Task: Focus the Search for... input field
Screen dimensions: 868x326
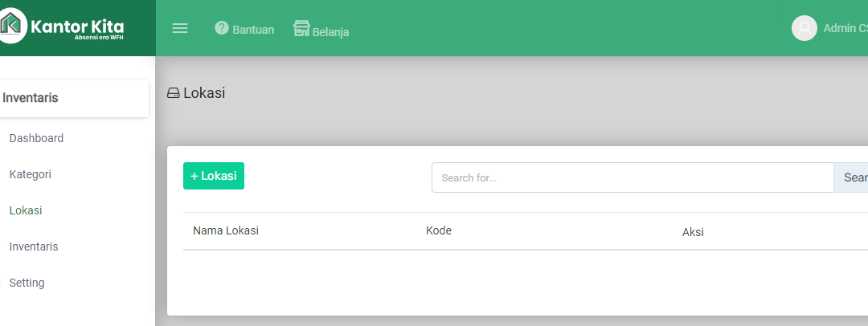Action: coord(633,177)
